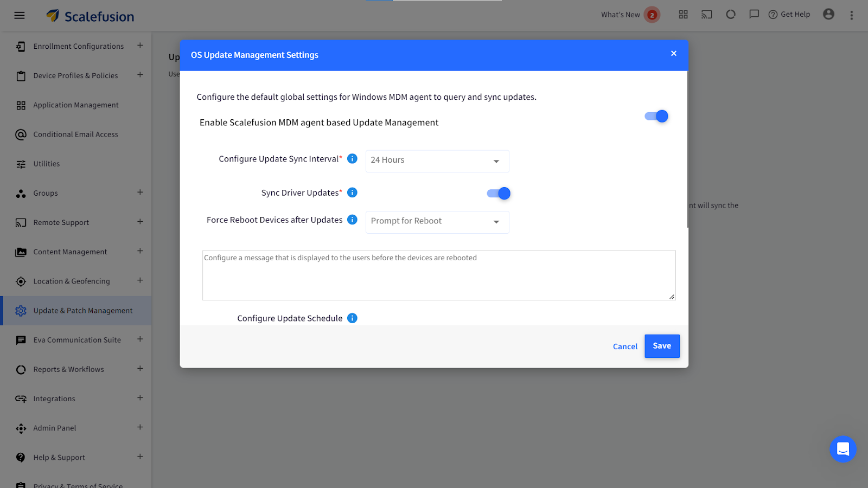Open the hamburger navigation menu

pyautogui.click(x=20, y=15)
